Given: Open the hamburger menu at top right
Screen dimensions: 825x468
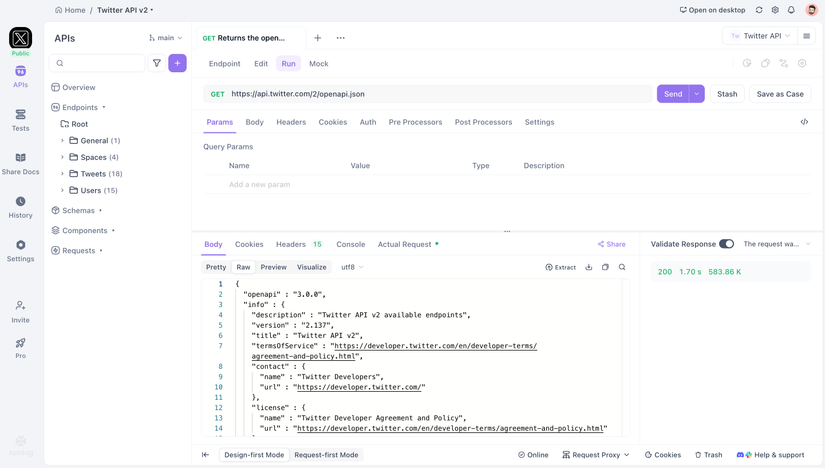Looking at the screenshot, I should coord(807,36).
